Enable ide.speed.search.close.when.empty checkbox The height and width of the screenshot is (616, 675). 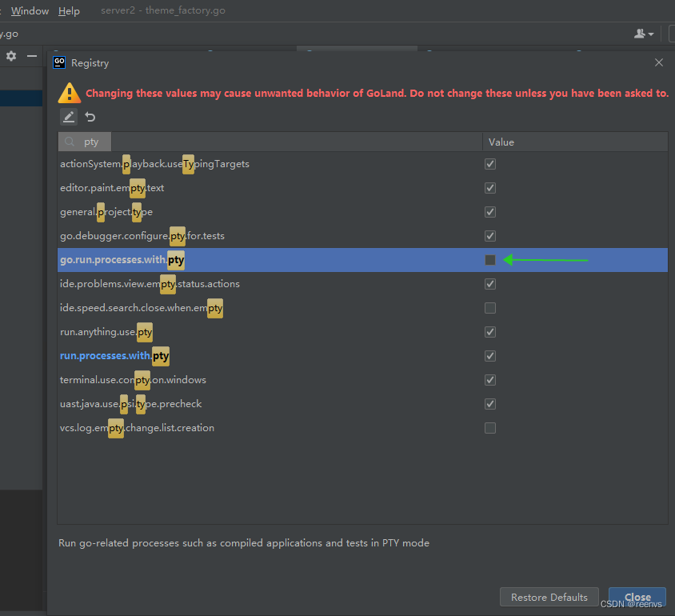point(489,308)
